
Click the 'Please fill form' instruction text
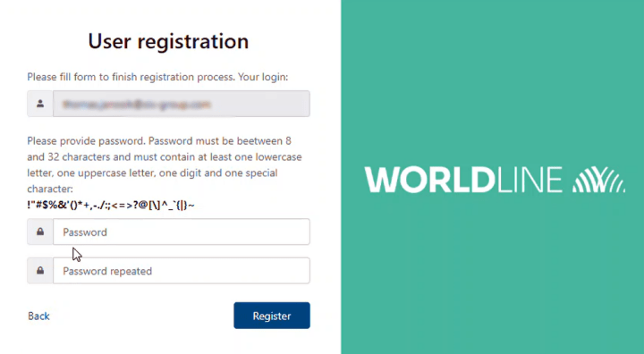[x=158, y=77]
